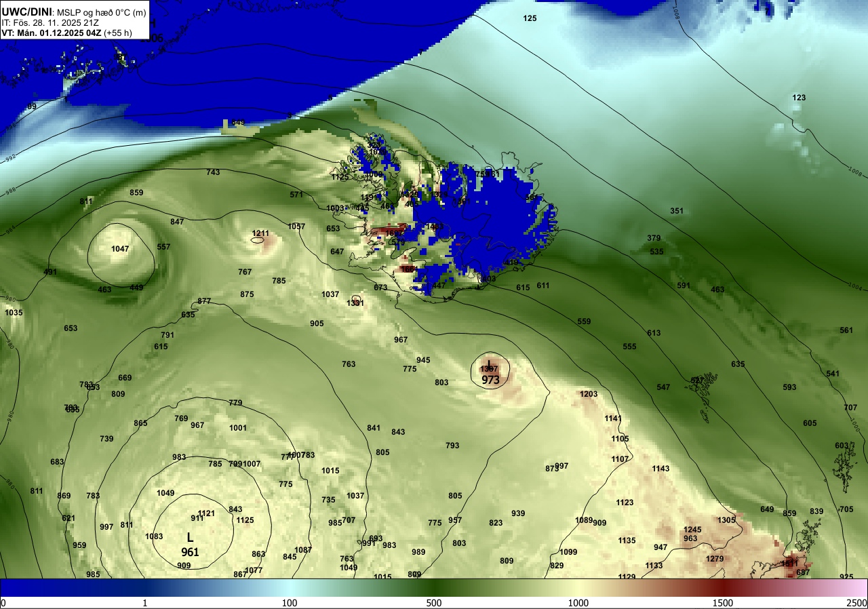This screenshot has height=609, width=868.
Task: Pick the value 561 near the right edge
Action: [x=846, y=330]
